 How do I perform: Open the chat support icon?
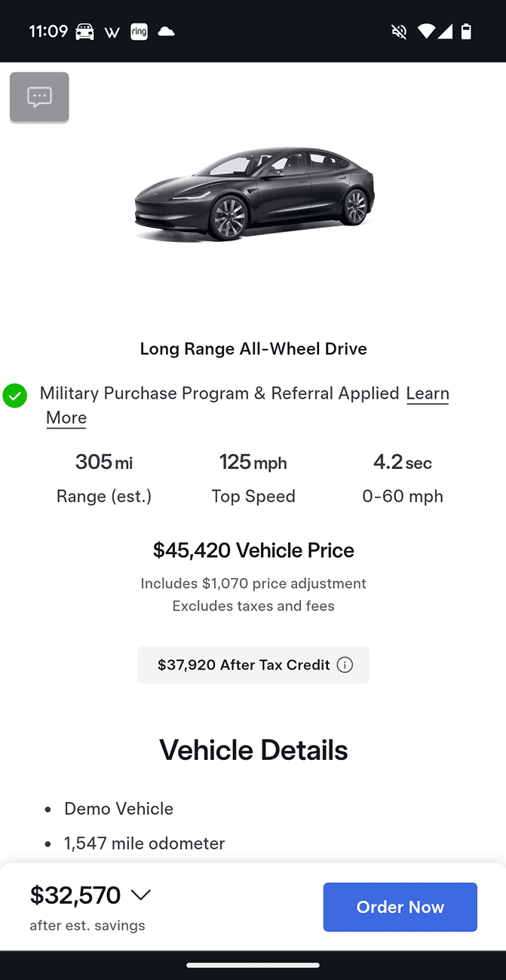coord(38,96)
